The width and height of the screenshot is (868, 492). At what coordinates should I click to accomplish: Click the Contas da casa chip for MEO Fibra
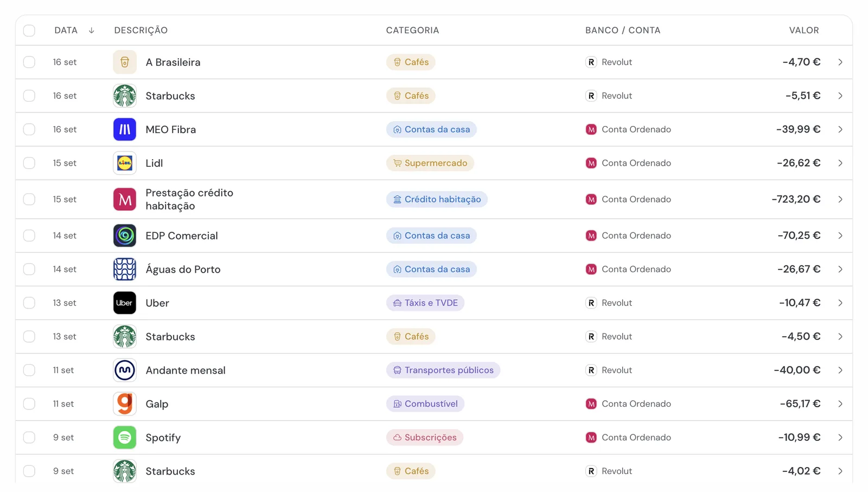[432, 129]
